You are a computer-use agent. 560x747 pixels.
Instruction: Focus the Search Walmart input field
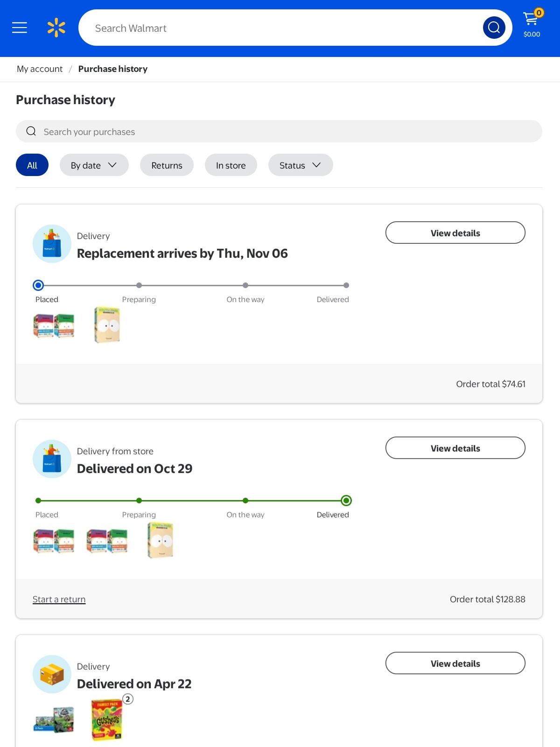280,28
